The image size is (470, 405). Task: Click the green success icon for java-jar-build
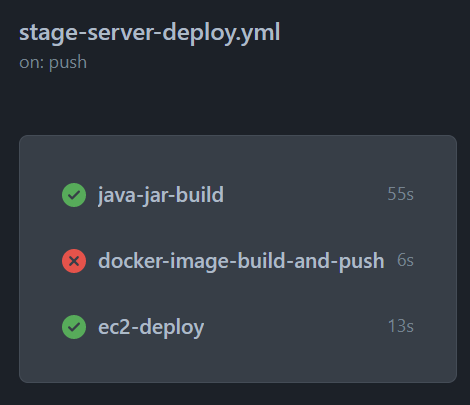[74, 195]
